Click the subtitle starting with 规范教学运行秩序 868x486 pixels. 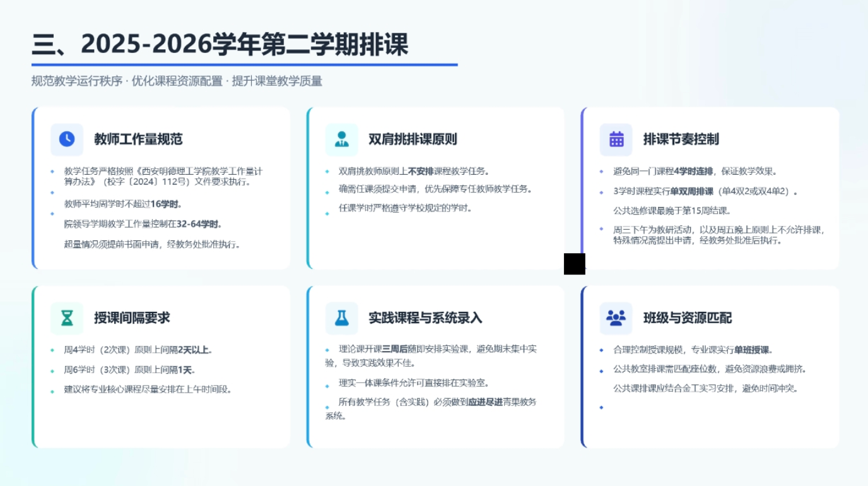(x=177, y=81)
